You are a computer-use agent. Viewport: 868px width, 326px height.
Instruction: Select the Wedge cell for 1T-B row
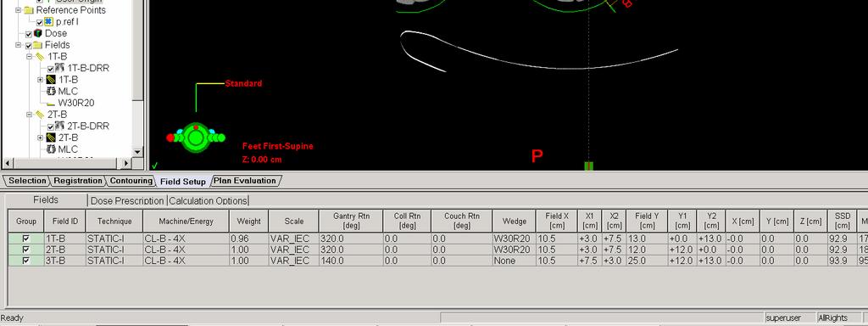pyautogui.click(x=515, y=239)
